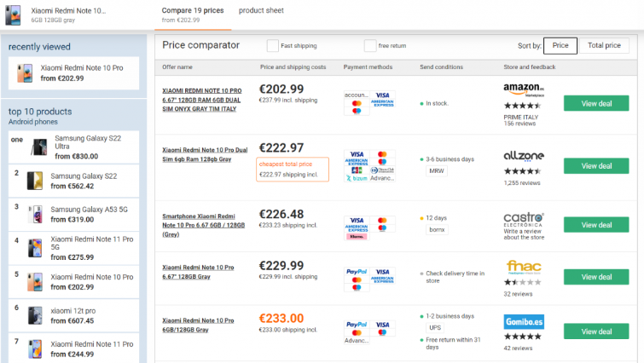Image resolution: width=644 pixels, height=363 pixels.
Task: Select Samsung Galaxy A53 5G in top products
Action: (74, 215)
